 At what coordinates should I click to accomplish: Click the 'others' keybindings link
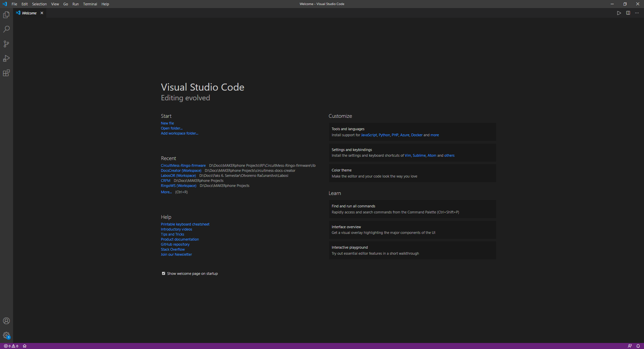tap(449, 155)
